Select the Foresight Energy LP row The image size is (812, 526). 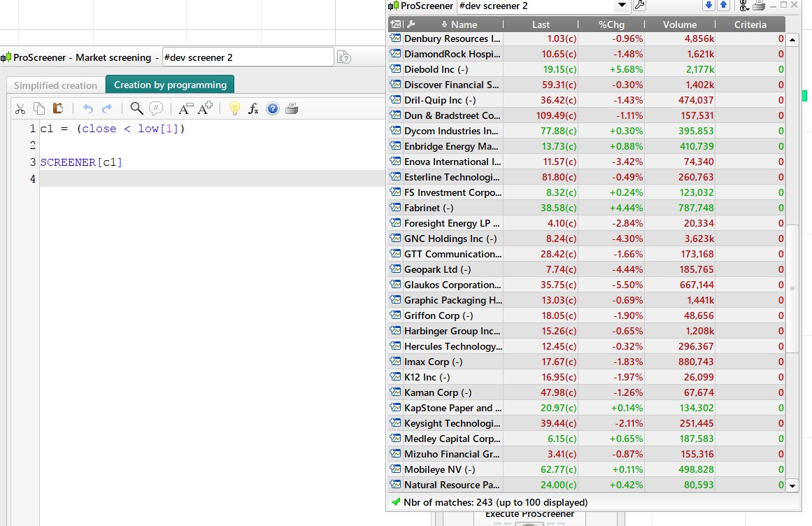click(587, 223)
